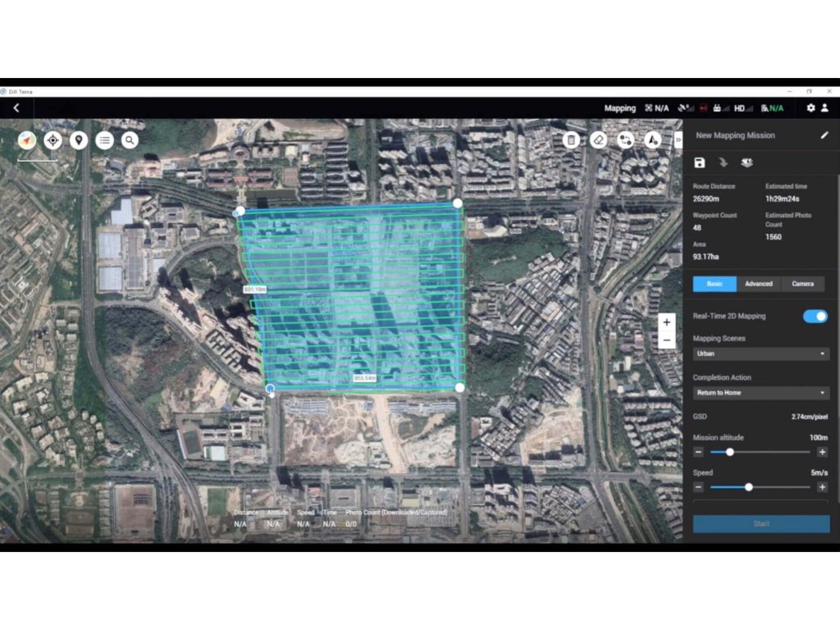Toggle the Real-Time 2D Mapping switch
The width and height of the screenshot is (840, 630).
(x=815, y=317)
